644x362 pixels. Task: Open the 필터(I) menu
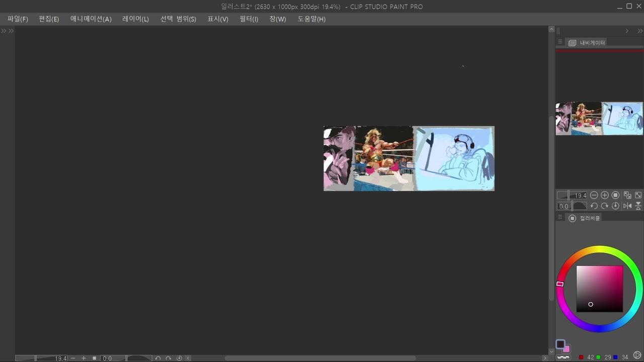click(249, 19)
